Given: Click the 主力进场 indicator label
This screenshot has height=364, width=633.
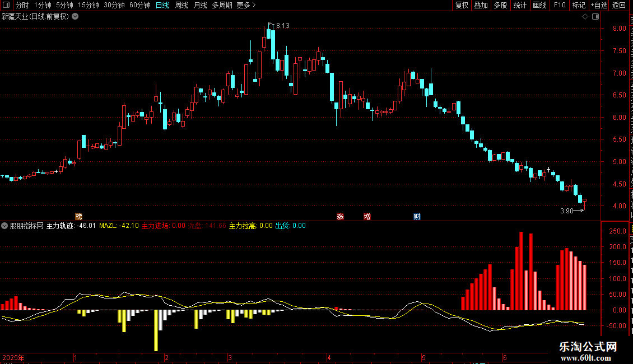Looking at the screenshot, I should pyautogui.click(x=163, y=226).
